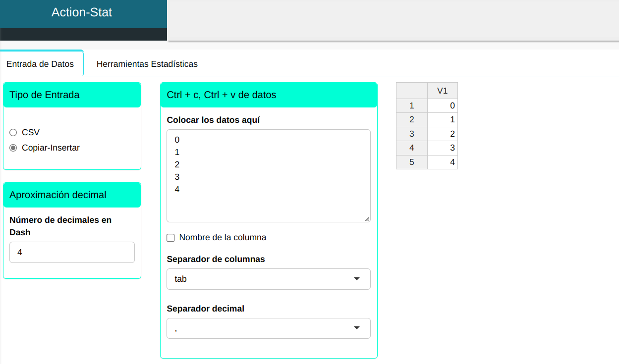Switch to the Entrada de Datos tab
This screenshot has width=619, height=364.
point(40,64)
